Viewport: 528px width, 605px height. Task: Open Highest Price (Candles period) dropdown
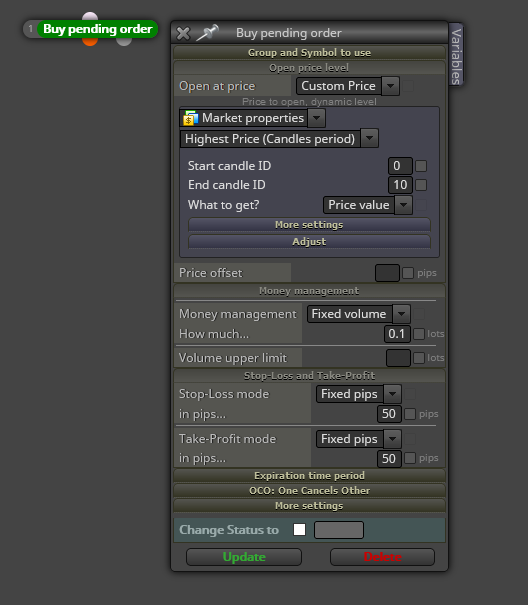click(279, 139)
